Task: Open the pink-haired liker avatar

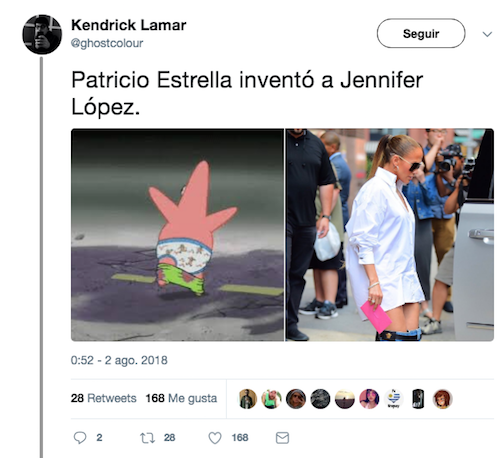Action: tap(369, 399)
